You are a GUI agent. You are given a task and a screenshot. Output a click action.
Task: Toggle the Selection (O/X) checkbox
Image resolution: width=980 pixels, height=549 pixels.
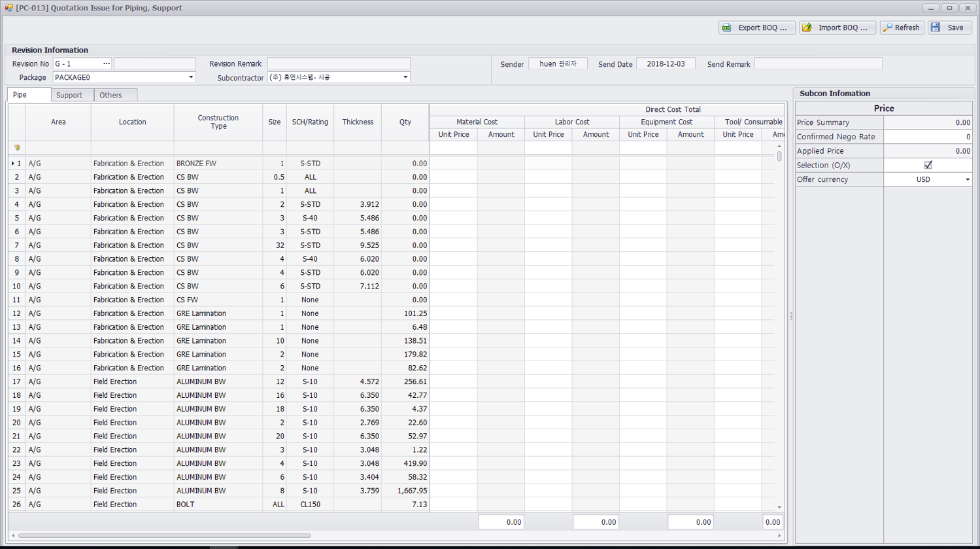(928, 165)
